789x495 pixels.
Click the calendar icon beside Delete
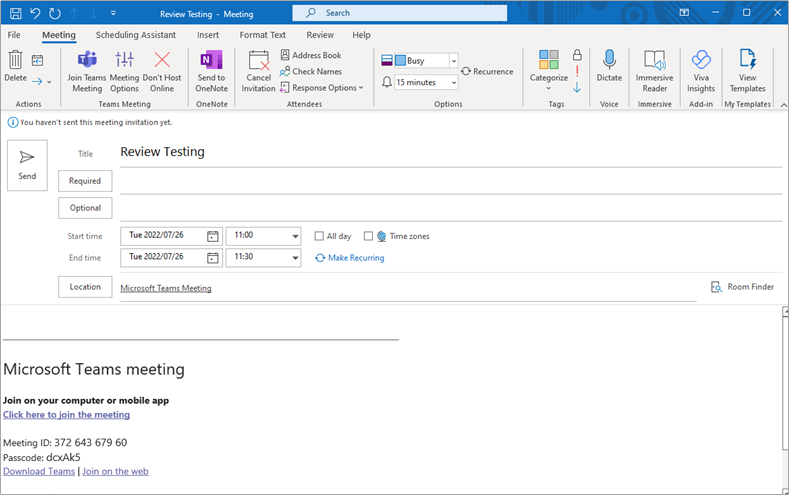coord(37,60)
